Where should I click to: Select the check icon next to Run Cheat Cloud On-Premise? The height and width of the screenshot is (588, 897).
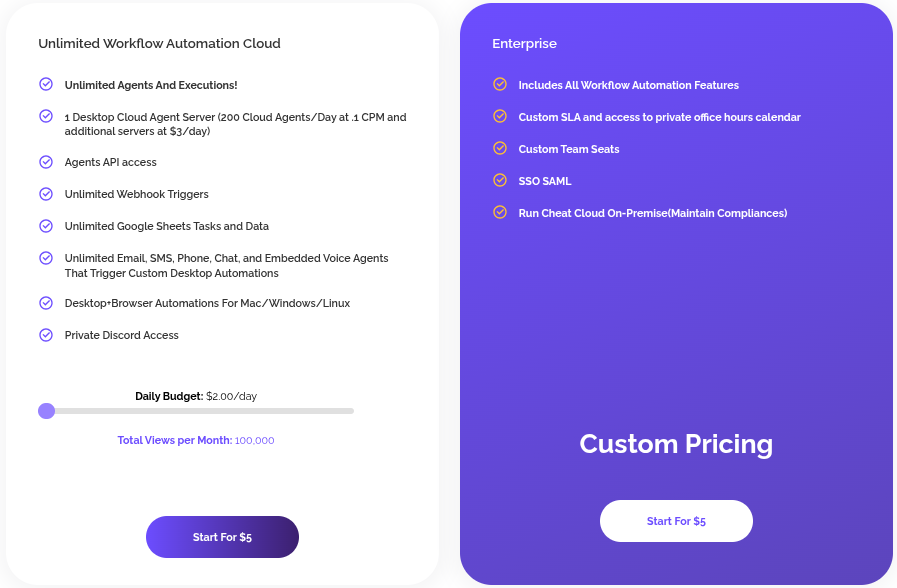(x=499, y=213)
